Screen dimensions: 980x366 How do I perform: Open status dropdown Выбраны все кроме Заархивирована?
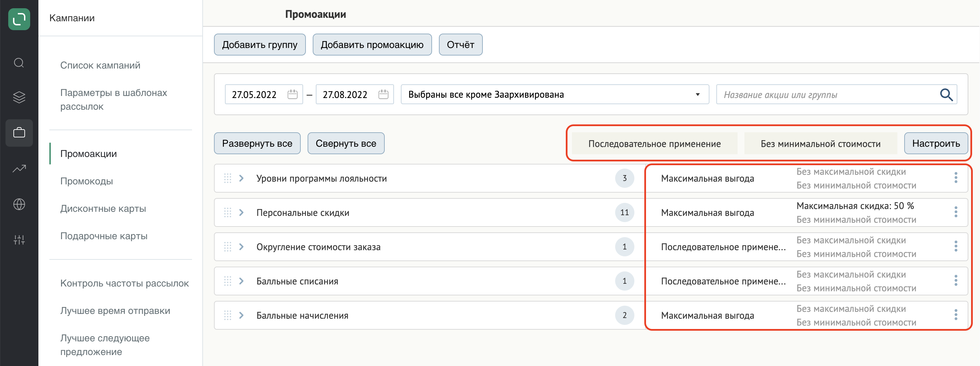tap(555, 94)
